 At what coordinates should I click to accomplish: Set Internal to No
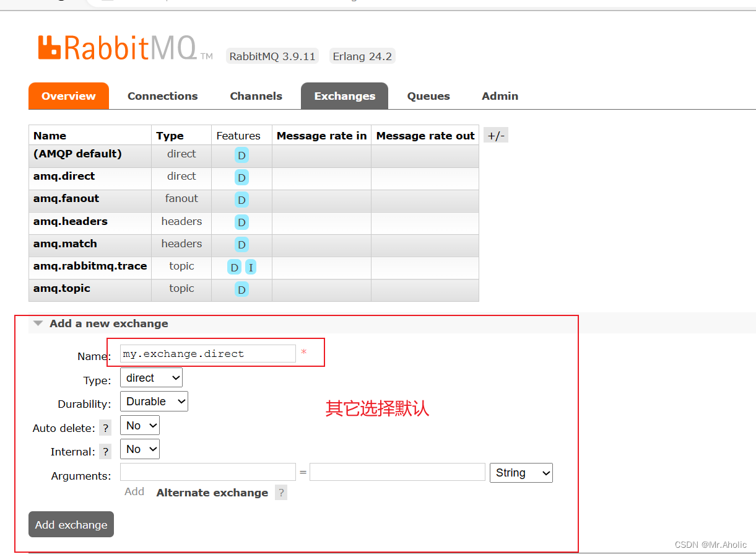139,449
